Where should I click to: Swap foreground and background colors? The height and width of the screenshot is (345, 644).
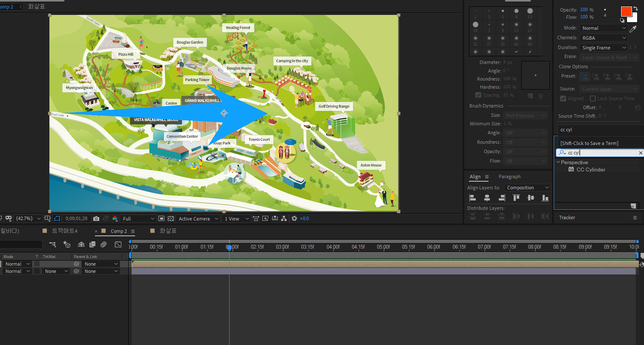tap(635, 9)
